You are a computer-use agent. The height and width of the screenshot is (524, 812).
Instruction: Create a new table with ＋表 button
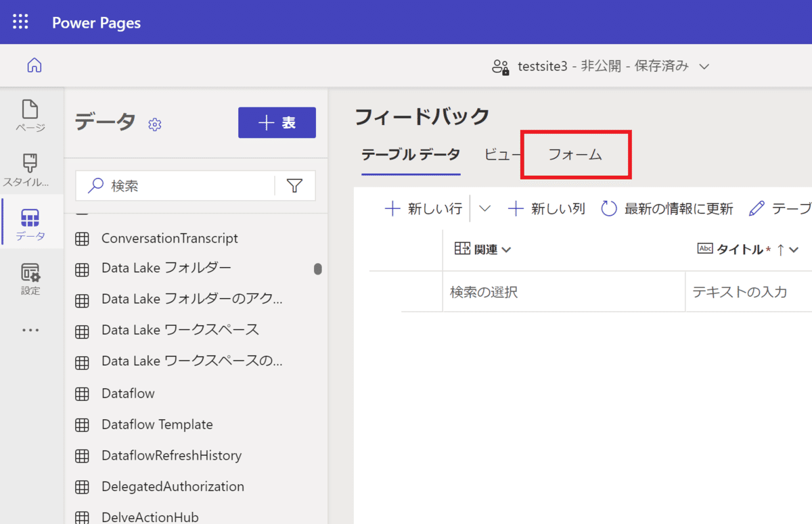[x=277, y=122]
